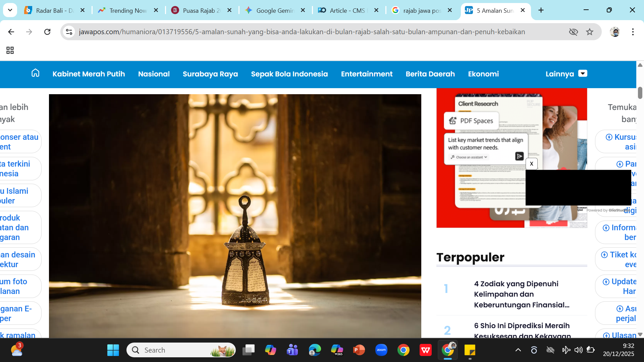Show hidden system tray icons chevron
The width and height of the screenshot is (644, 362).
pos(518,350)
